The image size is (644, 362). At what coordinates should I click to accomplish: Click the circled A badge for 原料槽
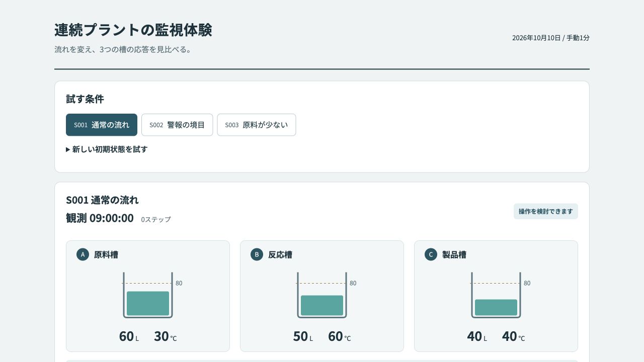[83, 254]
